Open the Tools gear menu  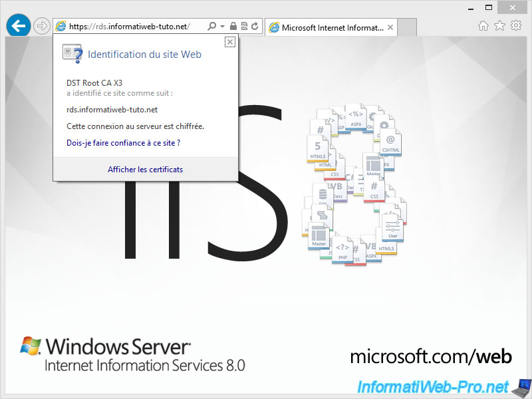(516, 25)
